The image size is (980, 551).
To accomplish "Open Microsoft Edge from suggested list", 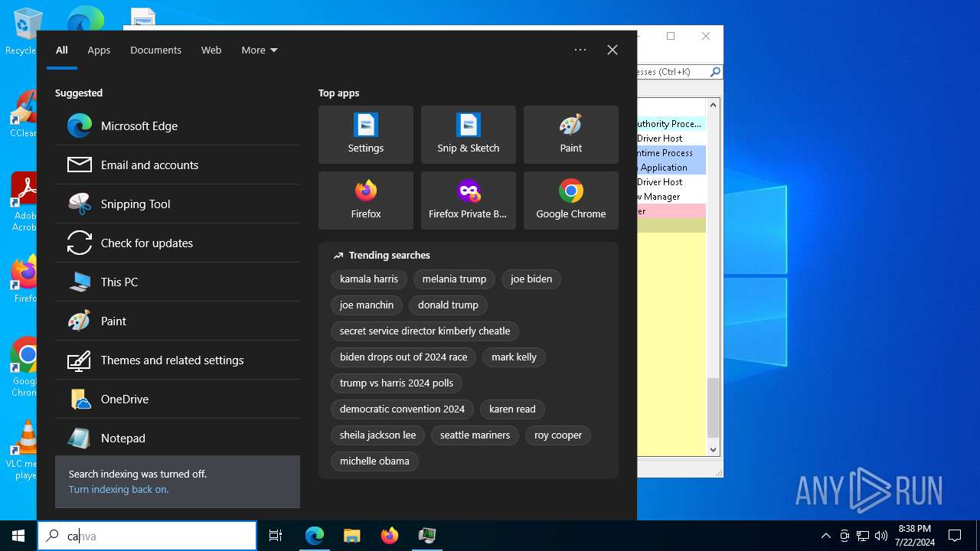I will coord(178,126).
